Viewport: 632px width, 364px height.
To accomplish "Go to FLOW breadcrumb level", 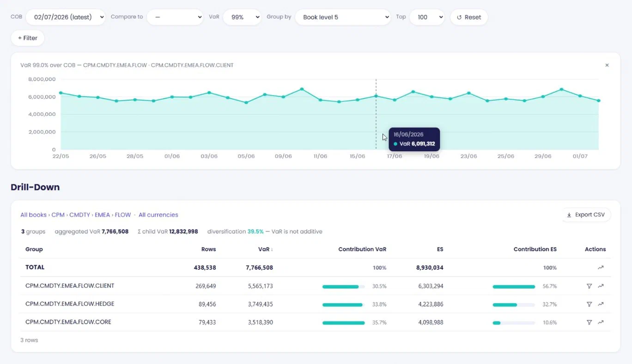I will (x=123, y=215).
